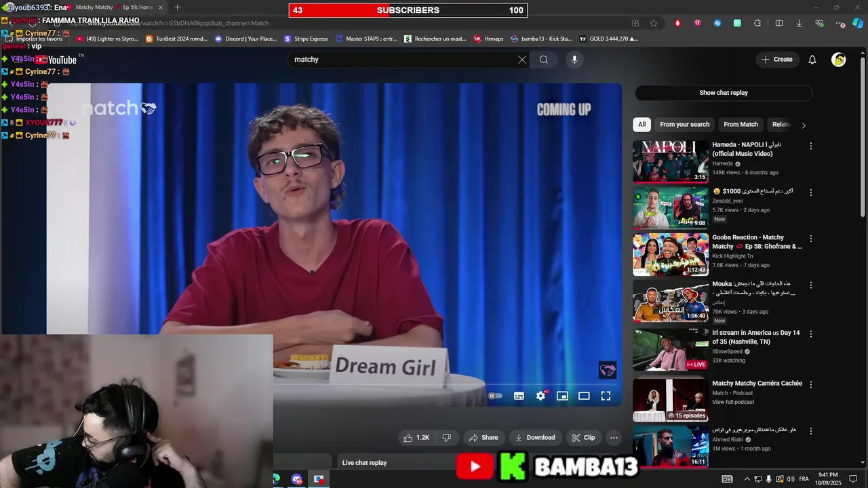Screen dimensions: 868x488
Task: Click the Share button under the video
Action: (x=484, y=438)
